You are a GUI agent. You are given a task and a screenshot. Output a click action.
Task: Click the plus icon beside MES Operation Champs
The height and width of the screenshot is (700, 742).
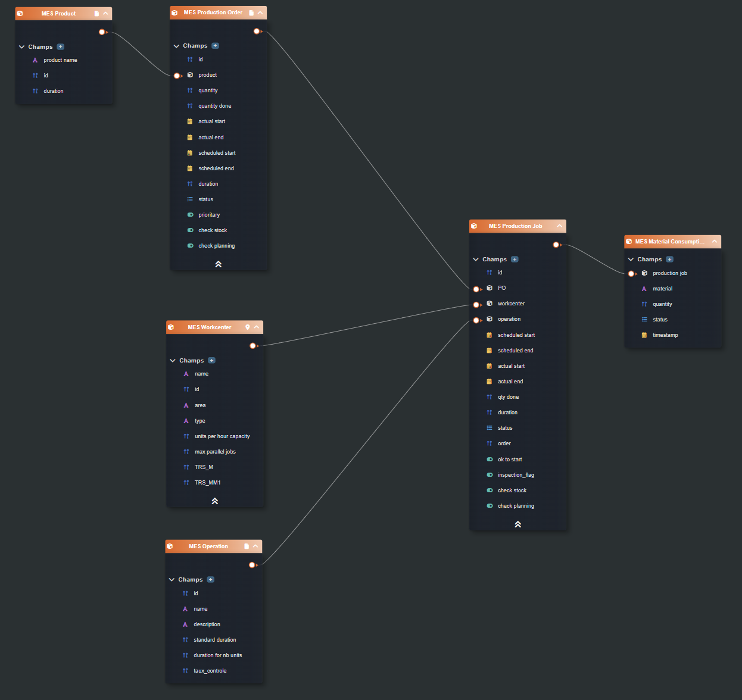click(210, 580)
